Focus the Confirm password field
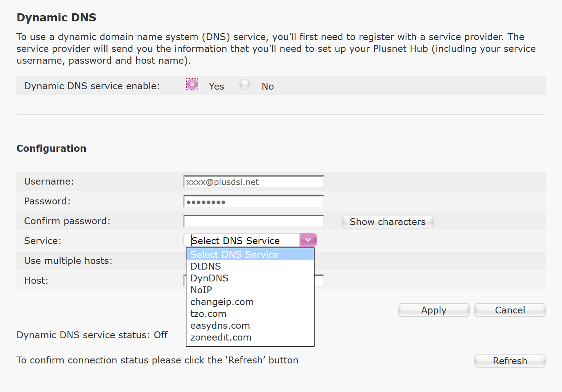 253,221
